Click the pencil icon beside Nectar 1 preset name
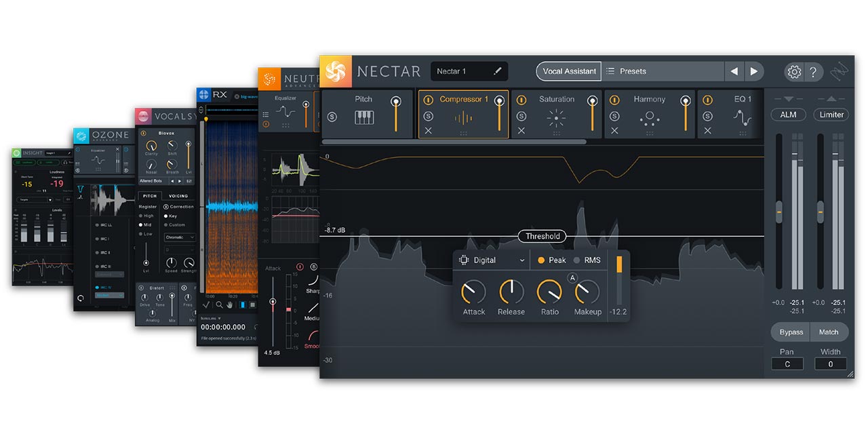This screenshot has height=434, width=868. [497, 71]
